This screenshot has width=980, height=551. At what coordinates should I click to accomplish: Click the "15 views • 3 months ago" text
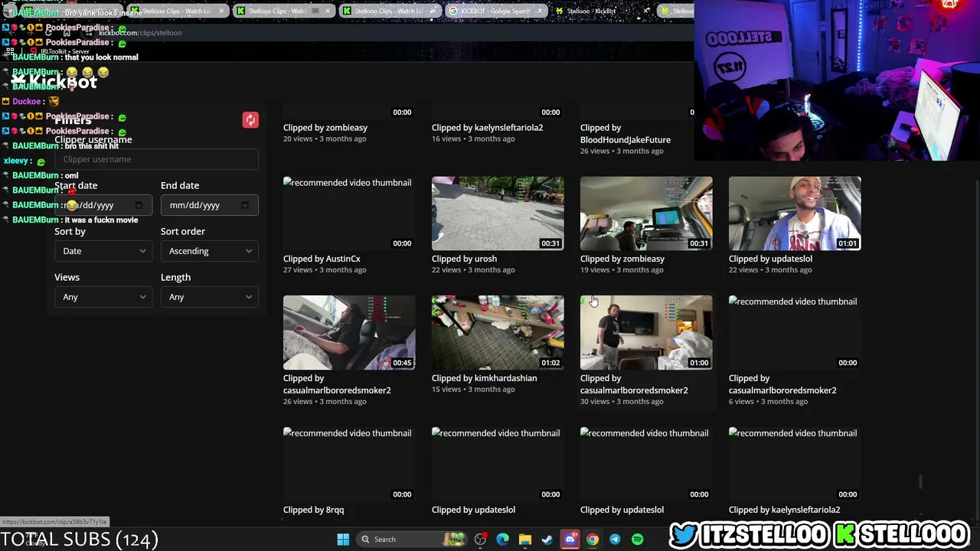tap(473, 390)
